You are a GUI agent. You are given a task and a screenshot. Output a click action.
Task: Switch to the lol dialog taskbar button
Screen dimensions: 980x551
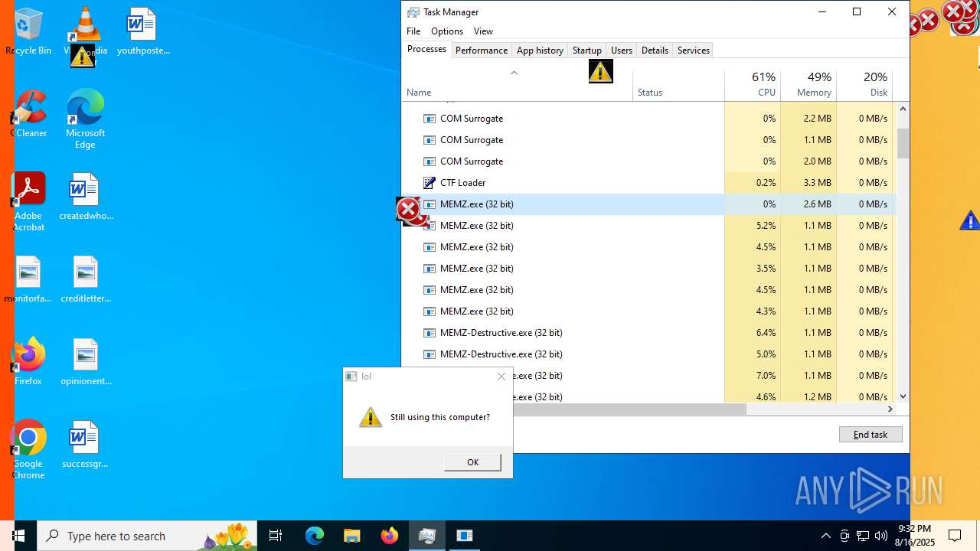click(464, 536)
